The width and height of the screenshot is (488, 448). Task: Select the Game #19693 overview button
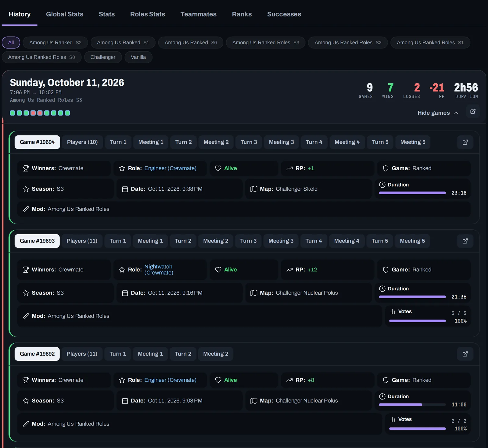click(x=37, y=241)
